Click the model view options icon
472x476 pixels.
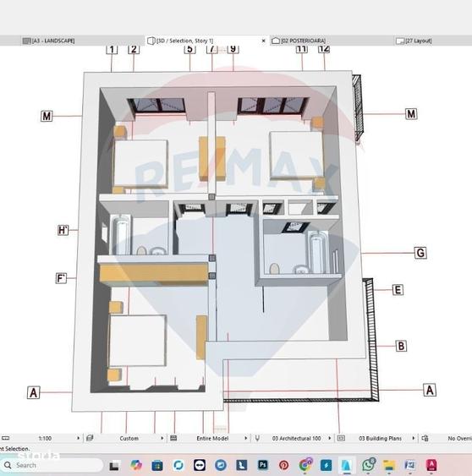pyautogui.click(x=341, y=438)
